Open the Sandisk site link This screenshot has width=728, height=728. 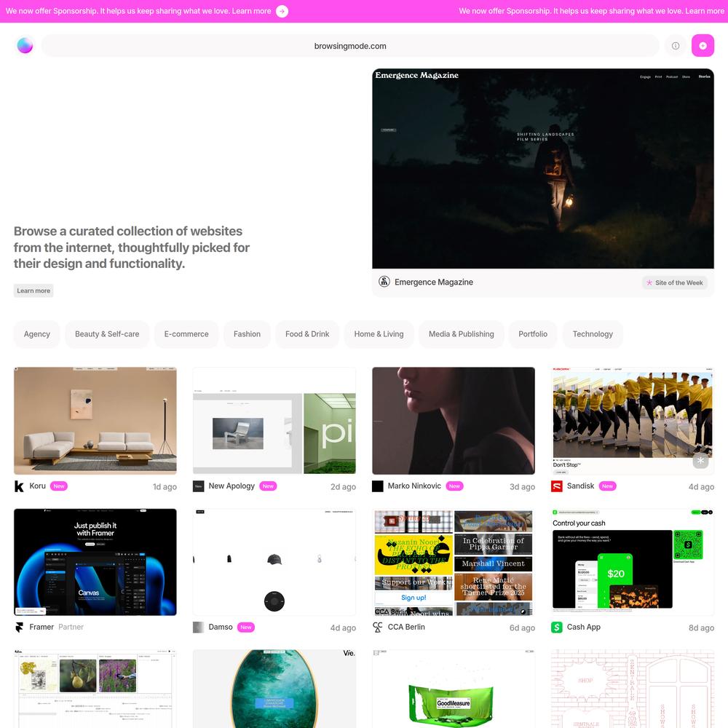pyautogui.click(x=580, y=486)
